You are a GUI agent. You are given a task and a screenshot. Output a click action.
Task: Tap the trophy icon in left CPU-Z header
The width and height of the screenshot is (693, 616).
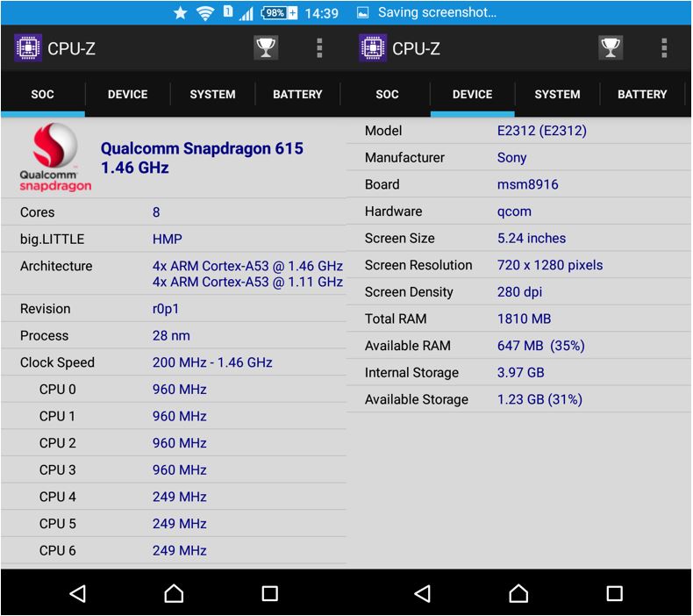(x=266, y=47)
